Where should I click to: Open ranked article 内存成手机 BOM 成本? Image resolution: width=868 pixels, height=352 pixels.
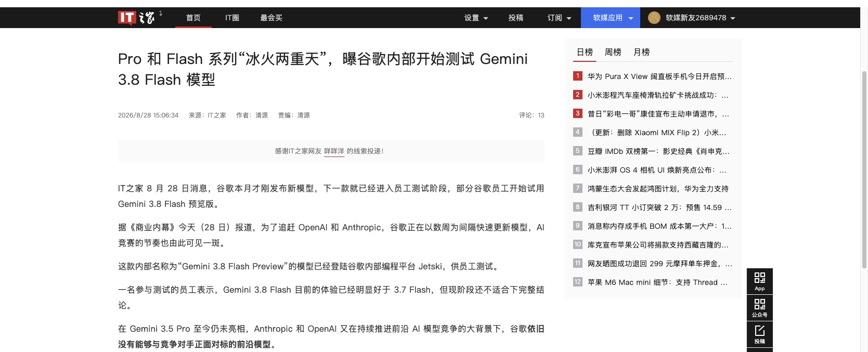click(659, 226)
